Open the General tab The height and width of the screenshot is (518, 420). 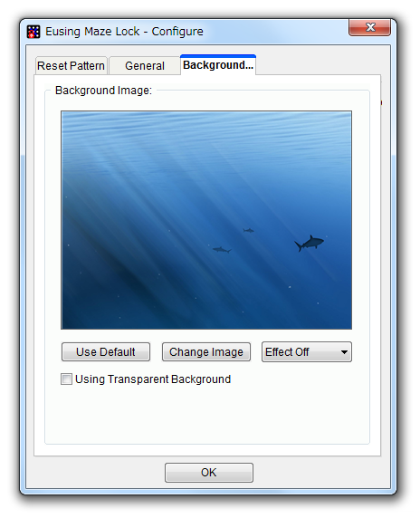coord(145,65)
